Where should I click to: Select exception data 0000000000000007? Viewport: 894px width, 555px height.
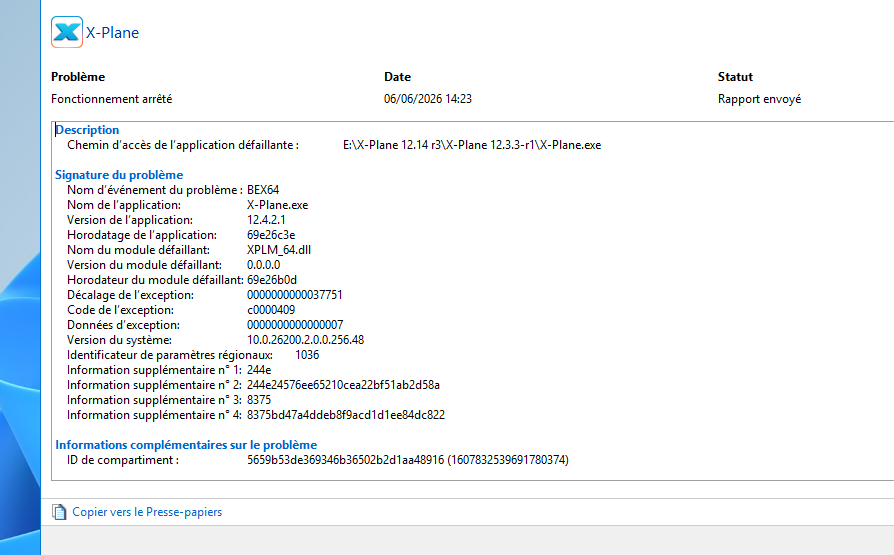point(295,325)
